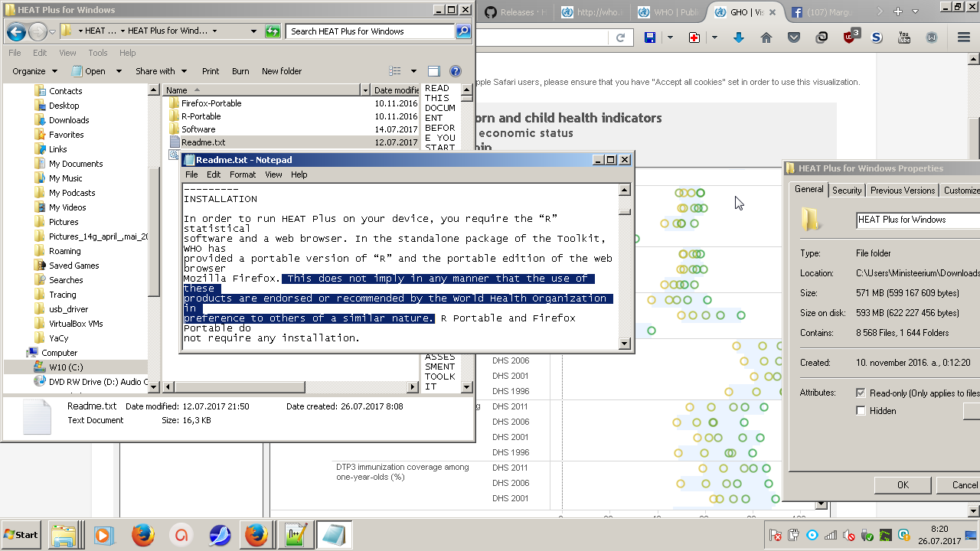Change the Explorer view layout icon
This screenshot has width=980, height=551.
click(x=395, y=71)
